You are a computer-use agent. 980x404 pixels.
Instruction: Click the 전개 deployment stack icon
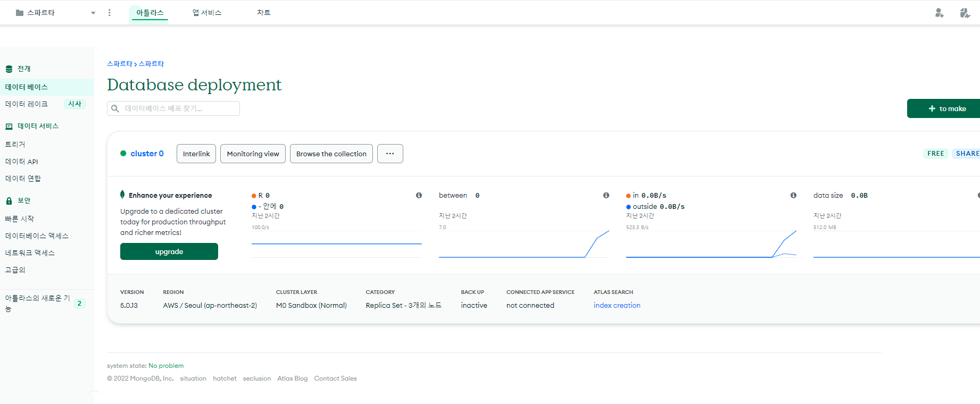9,69
